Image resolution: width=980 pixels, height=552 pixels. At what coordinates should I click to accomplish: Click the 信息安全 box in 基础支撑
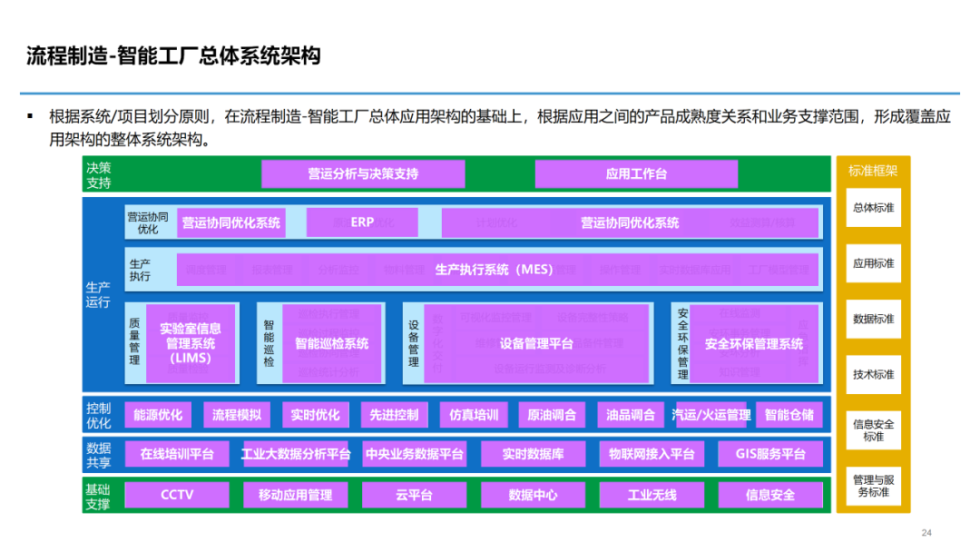tap(770, 495)
